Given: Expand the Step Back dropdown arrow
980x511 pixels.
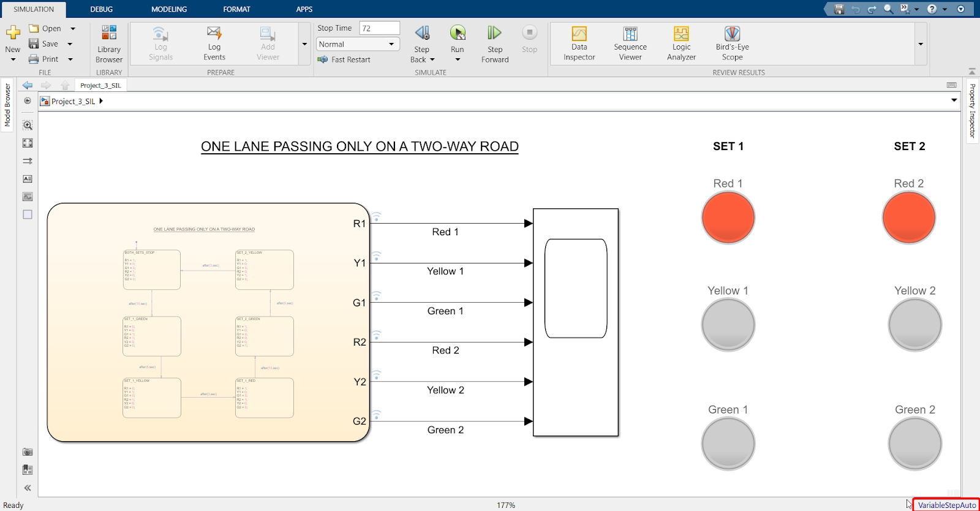Looking at the screenshot, I should point(432,59).
